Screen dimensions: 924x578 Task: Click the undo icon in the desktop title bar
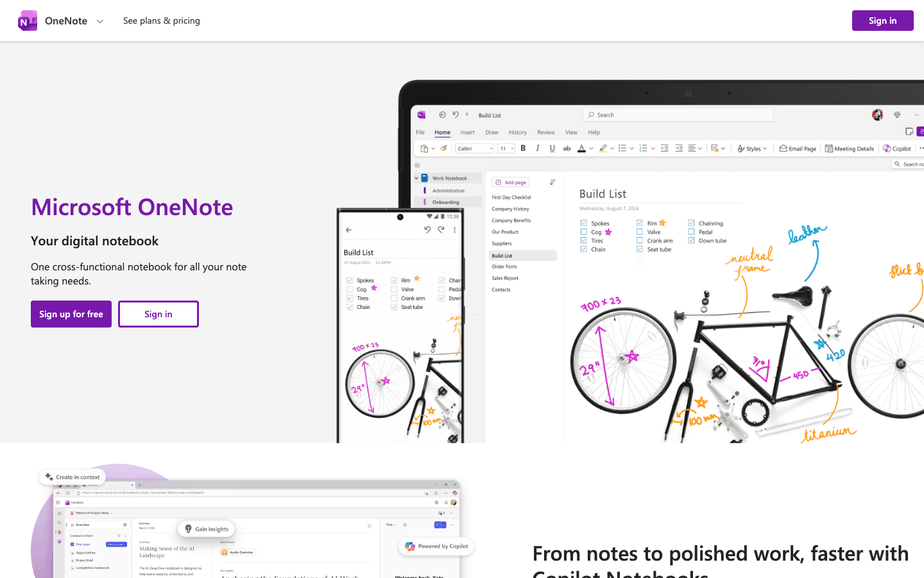point(456,115)
